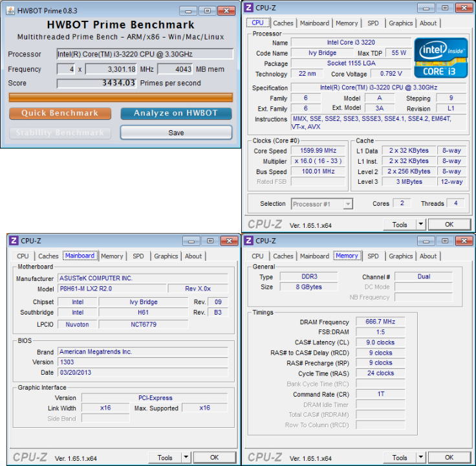
Task: Open the Mainboard tab in top-right CPU-Z
Action: tap(314, 23)
